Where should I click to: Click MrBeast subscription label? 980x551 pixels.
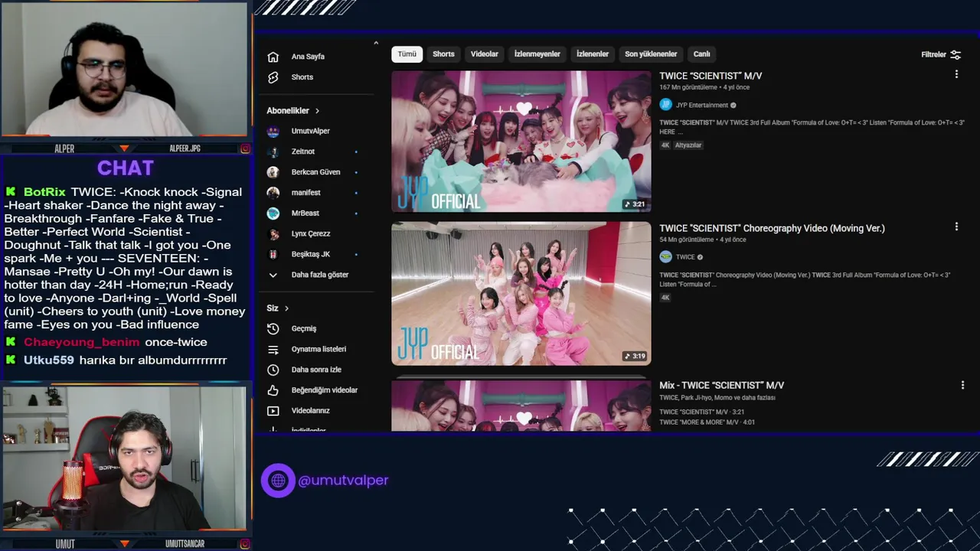(305, 214)
